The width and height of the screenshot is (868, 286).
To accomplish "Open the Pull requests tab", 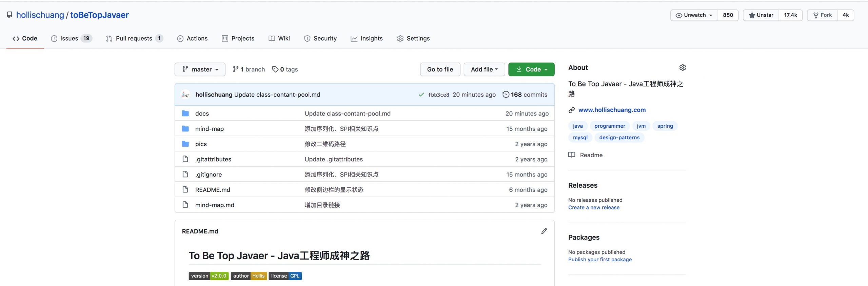I will click(x=134, y=39).
